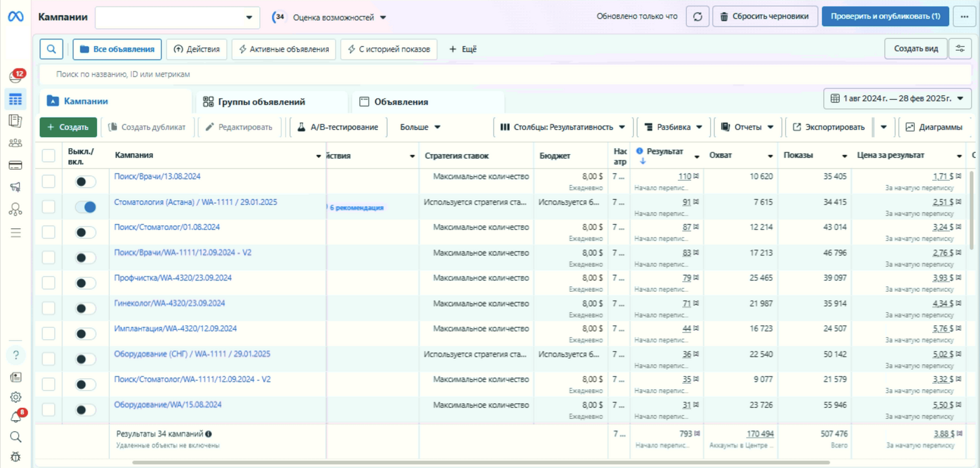
Task: Open the audiences people icon in sidebar
Action: point(16,143)
